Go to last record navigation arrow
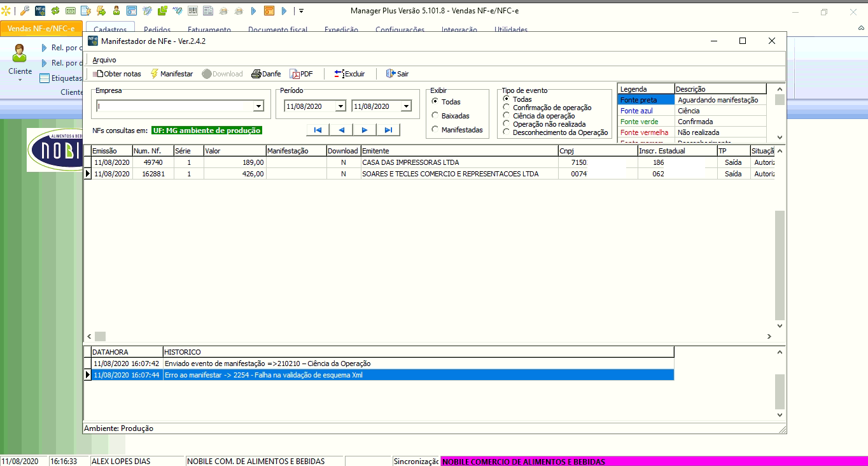The width and height of the screenshot is (868, 466). 388,130
